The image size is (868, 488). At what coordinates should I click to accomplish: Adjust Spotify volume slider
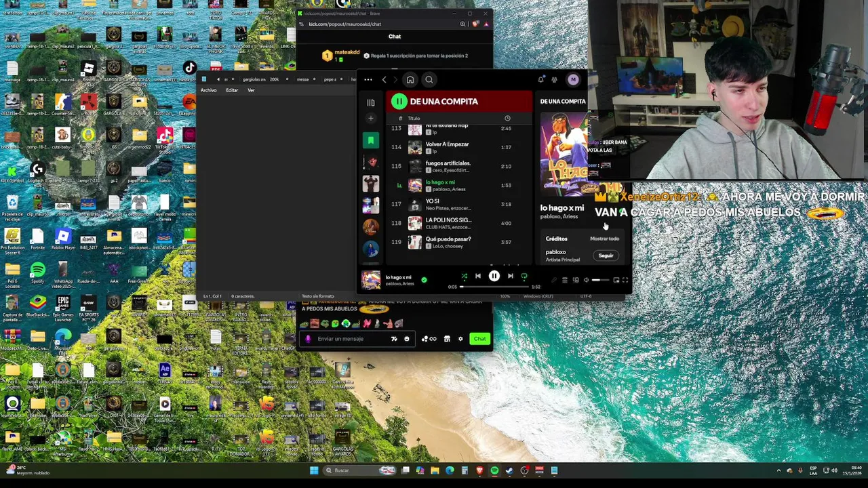pyautogui.click(x=600, y=280)
